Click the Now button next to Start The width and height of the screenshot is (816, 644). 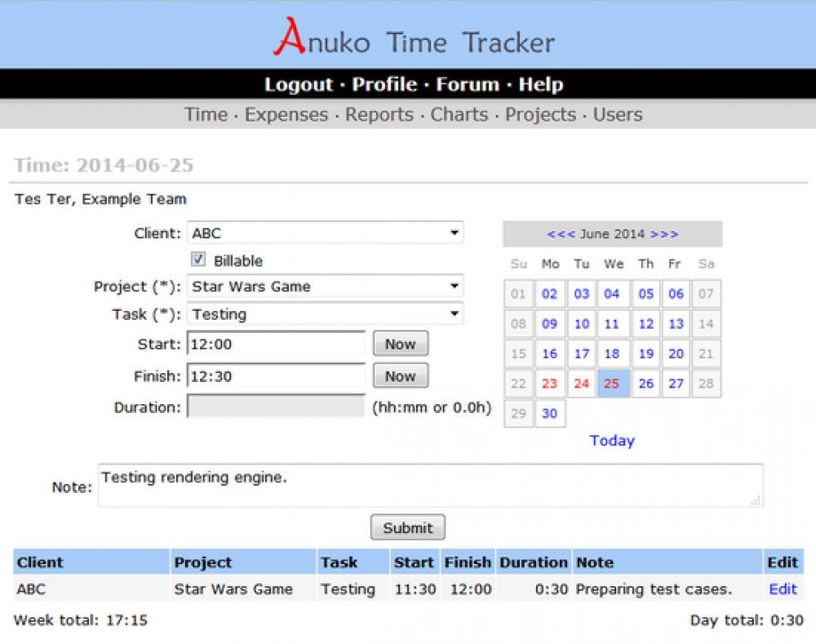(x=399, y=343)
